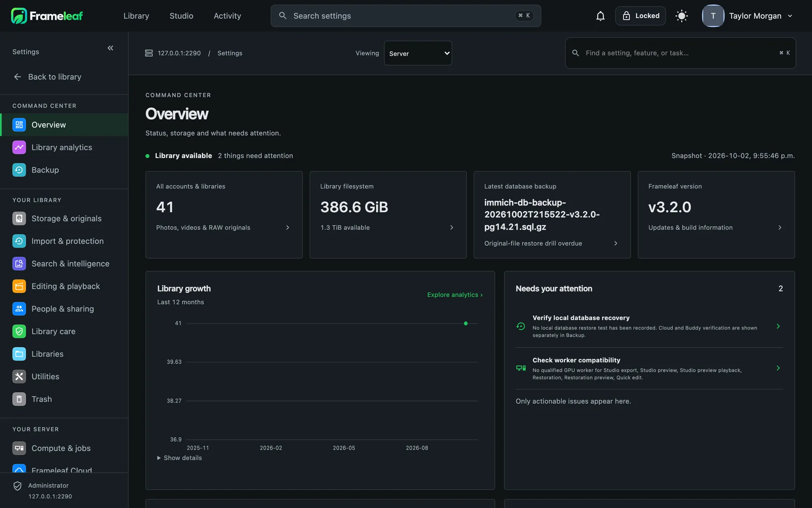Open Latest database backup card chevron
This screenshot has width=812, height=508.
[x=615, y=243]
